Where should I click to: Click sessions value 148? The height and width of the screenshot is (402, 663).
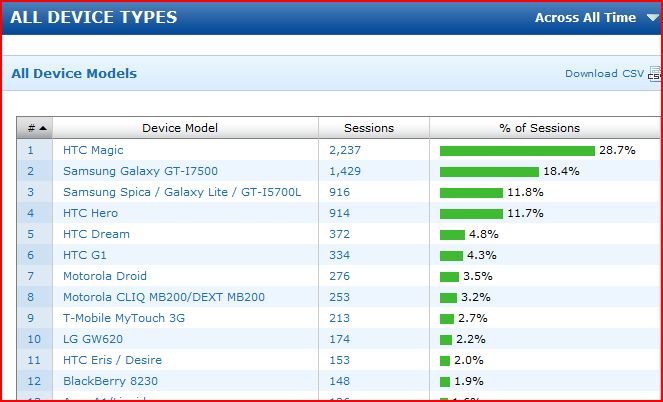(340, 381)
